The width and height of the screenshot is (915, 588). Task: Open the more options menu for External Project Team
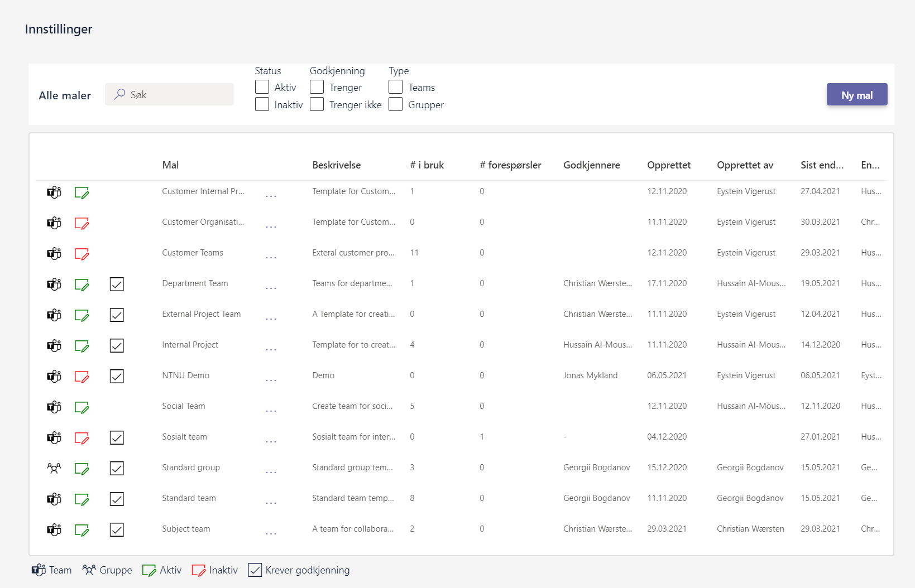pyautogui.click(x=271, y=319)
